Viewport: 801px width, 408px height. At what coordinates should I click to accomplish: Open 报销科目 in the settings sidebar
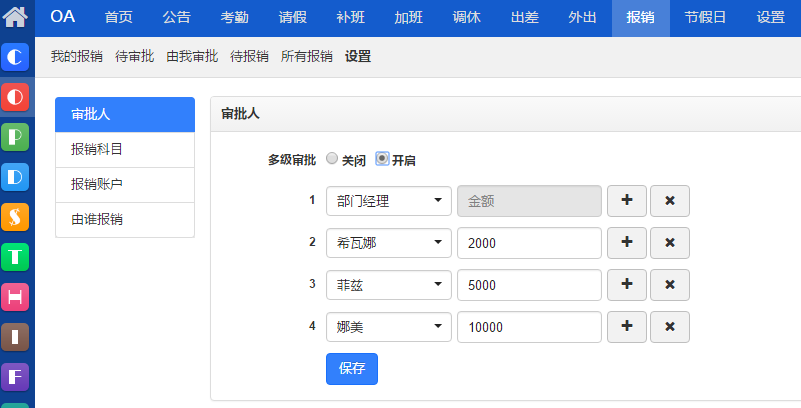(x=124, y=149)
